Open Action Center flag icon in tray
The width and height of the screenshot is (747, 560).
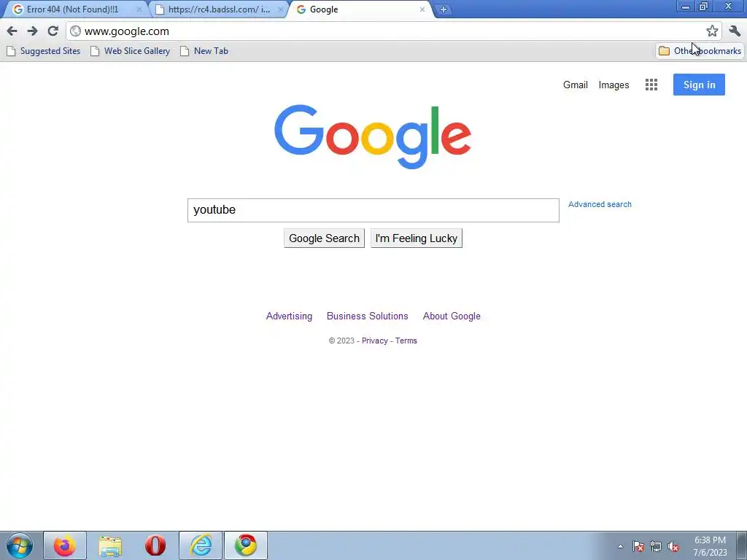638,547
